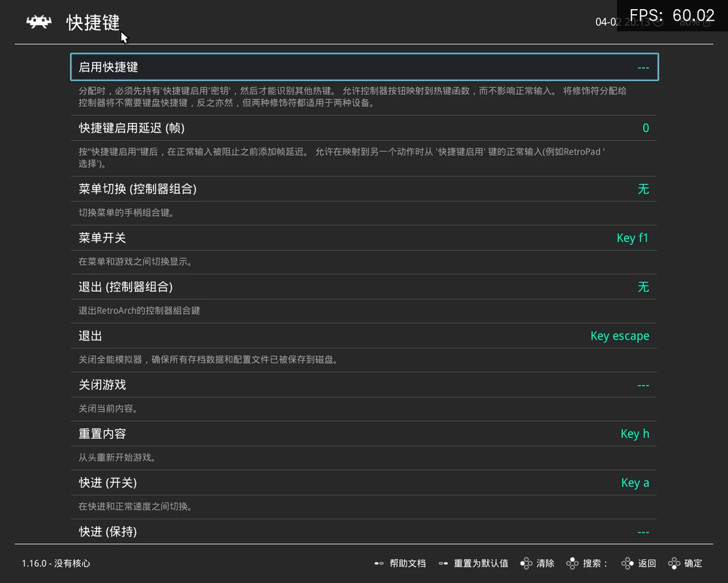Click 无 value of 菜单切换 row
Viewport: 728px width, 583px height.
point(643,189)
